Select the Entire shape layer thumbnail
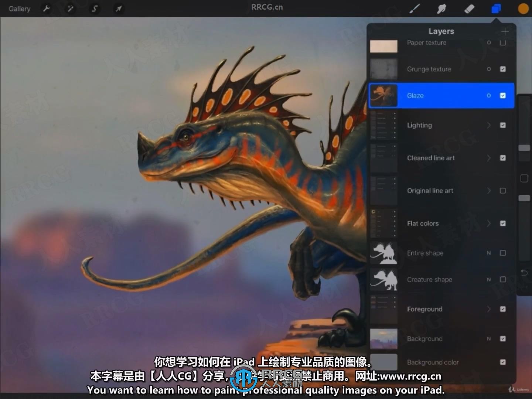 pos(384,253)
